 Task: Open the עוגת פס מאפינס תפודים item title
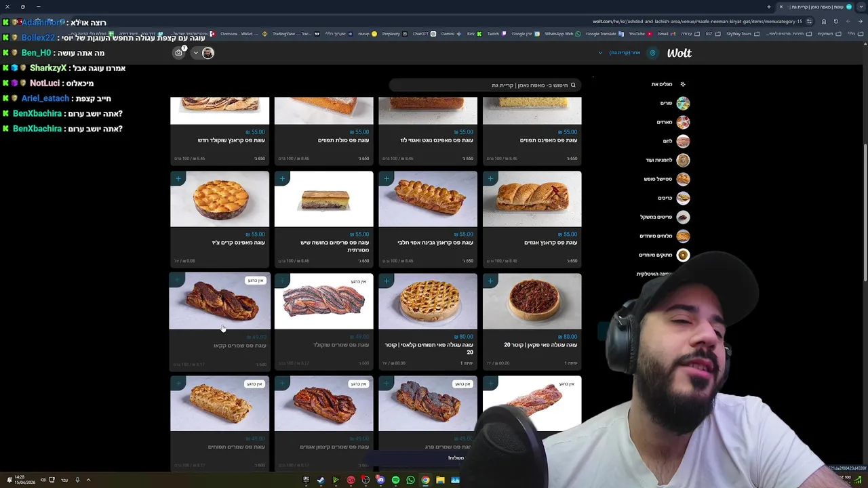tap(549, 140)
